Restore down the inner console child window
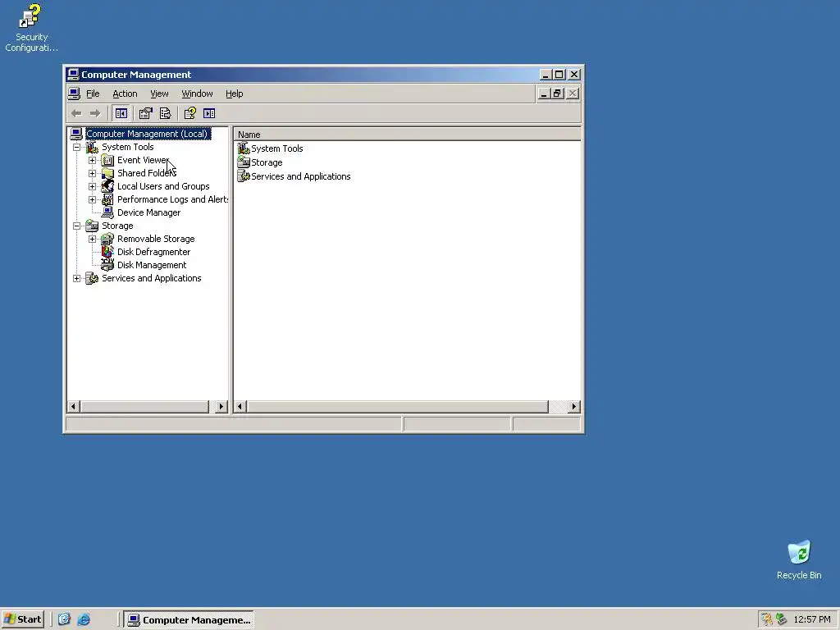The image size is (840, 630). (557, 94)
